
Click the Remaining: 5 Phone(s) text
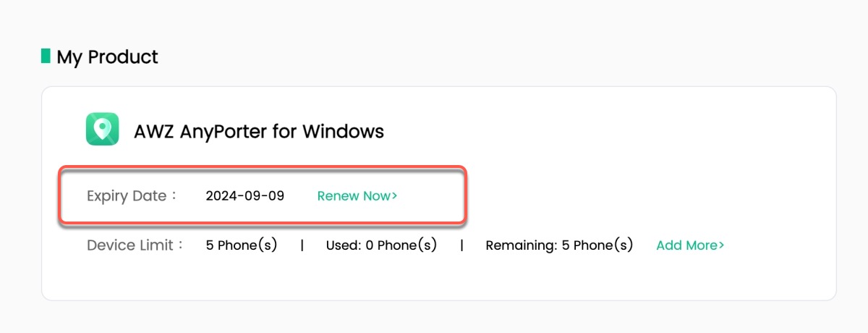[x=559, y=245]
